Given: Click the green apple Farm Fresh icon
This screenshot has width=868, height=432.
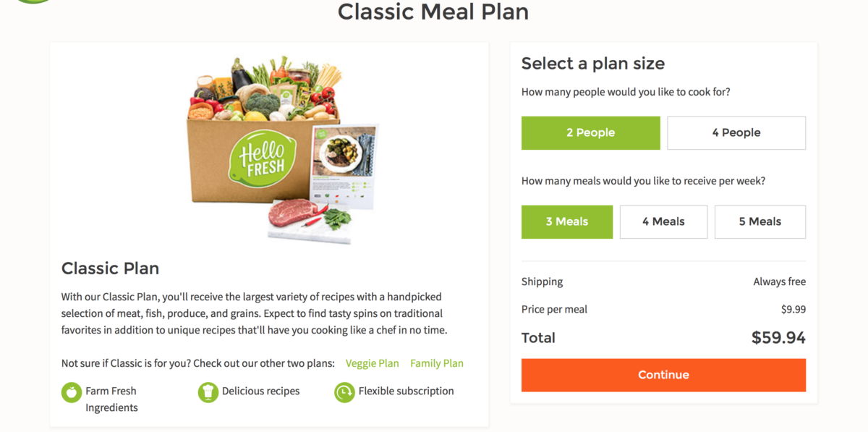Looking at the screenshot, I should 72,392.
